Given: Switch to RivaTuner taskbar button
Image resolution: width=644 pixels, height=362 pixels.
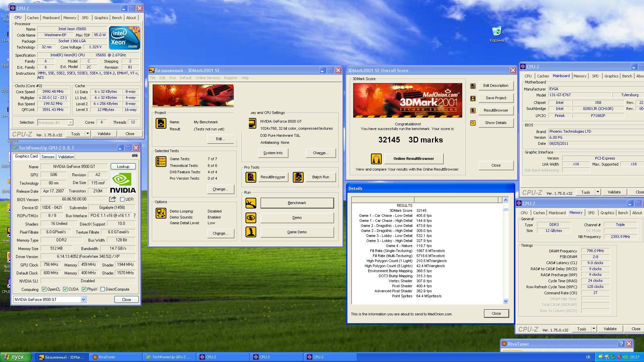Looking at the screenshot, I should point(115,357).
